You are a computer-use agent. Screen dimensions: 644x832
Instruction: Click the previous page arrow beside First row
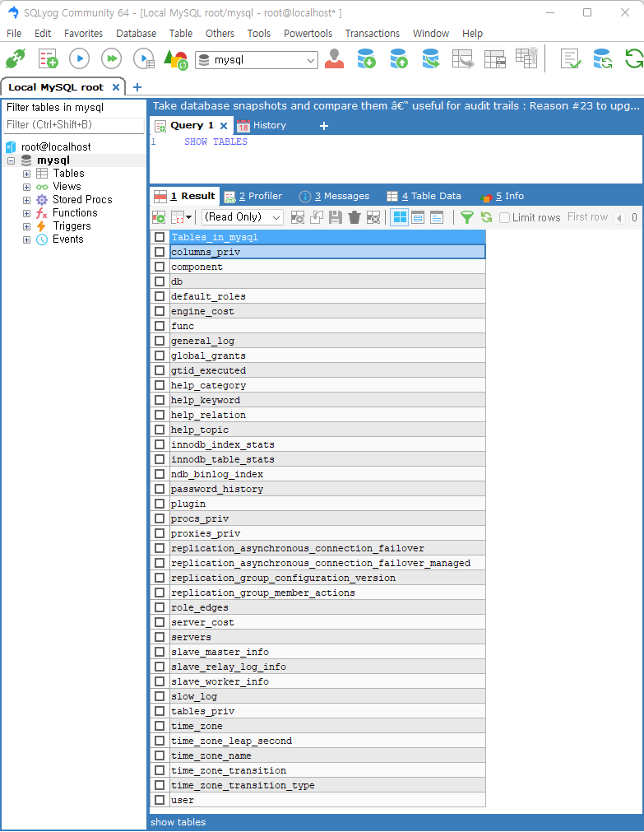coord(619,217)
